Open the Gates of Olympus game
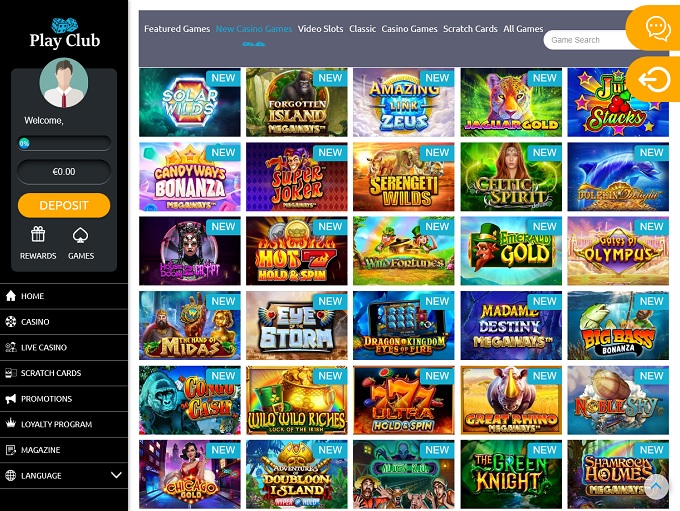 pyautogui.click(x=618, y=251)
